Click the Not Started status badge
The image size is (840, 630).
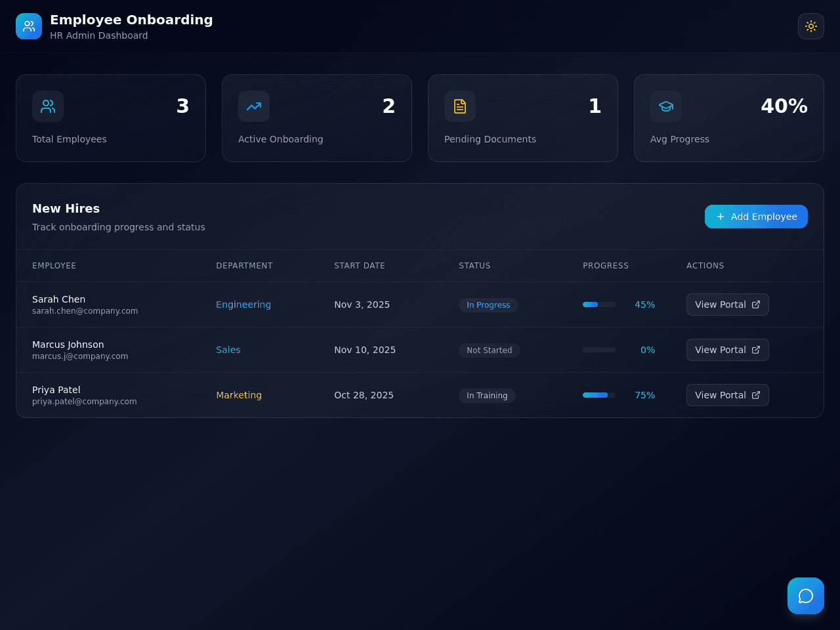[x=490, y=350]
